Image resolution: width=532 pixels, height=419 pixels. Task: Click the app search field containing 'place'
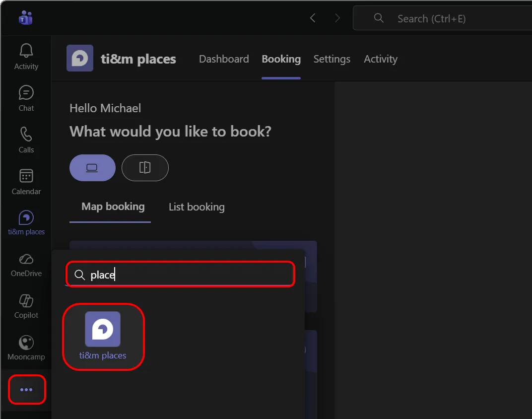click(180, 274)
